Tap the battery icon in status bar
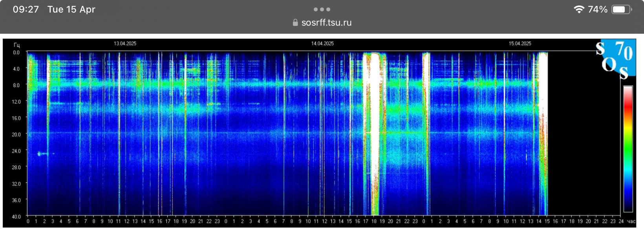The width and height of the screenshot is (644, 229). point(622,9)
